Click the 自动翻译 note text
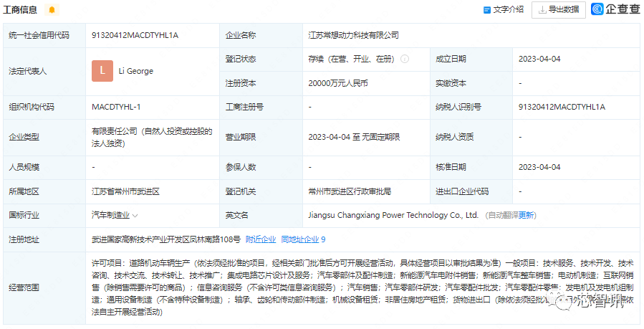 click(502, 215)
